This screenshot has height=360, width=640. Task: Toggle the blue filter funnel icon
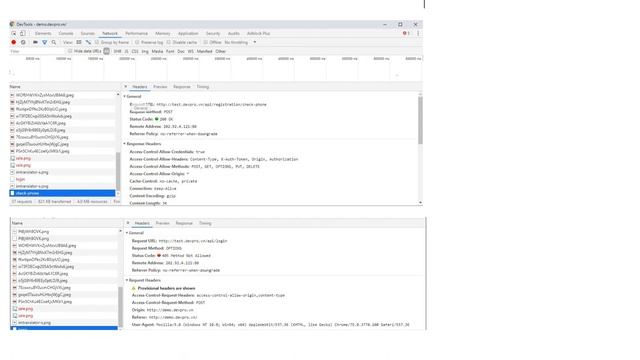pos(44,42)
